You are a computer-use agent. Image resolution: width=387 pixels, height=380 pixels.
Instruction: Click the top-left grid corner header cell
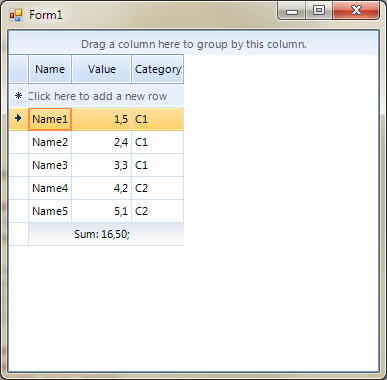[19, 69]
